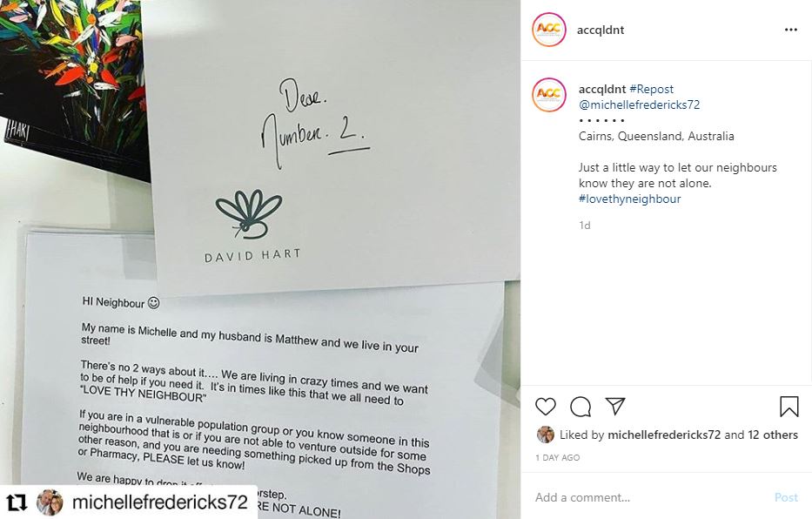This screenshot has height=519, width=812.
Task: Visit the @michellefredericks72 mention link
Action: 639,104
